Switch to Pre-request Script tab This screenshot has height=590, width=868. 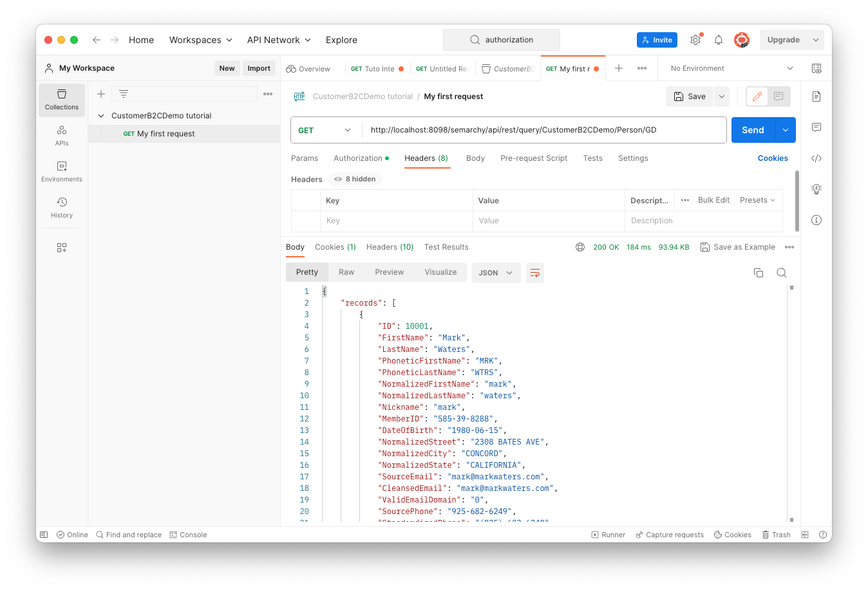[x=534, y=158]
